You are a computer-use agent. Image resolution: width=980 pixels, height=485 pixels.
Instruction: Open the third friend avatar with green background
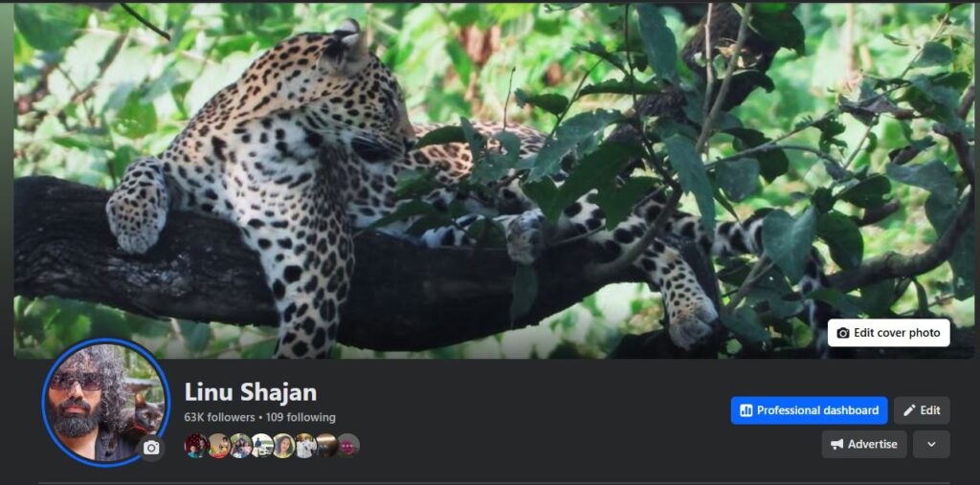click(x=240, y=446)
